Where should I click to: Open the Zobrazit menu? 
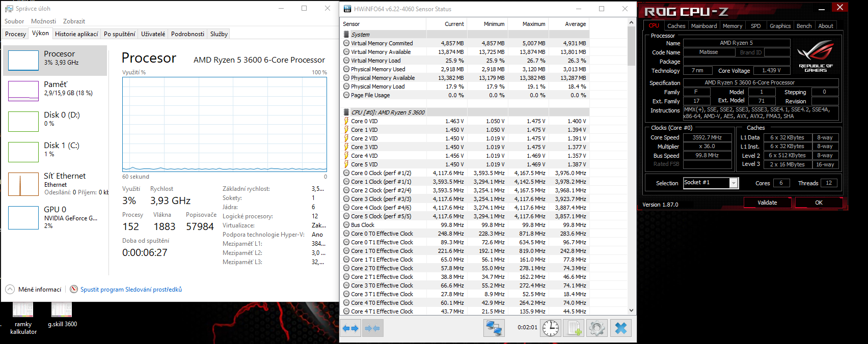tap(74, 21)
